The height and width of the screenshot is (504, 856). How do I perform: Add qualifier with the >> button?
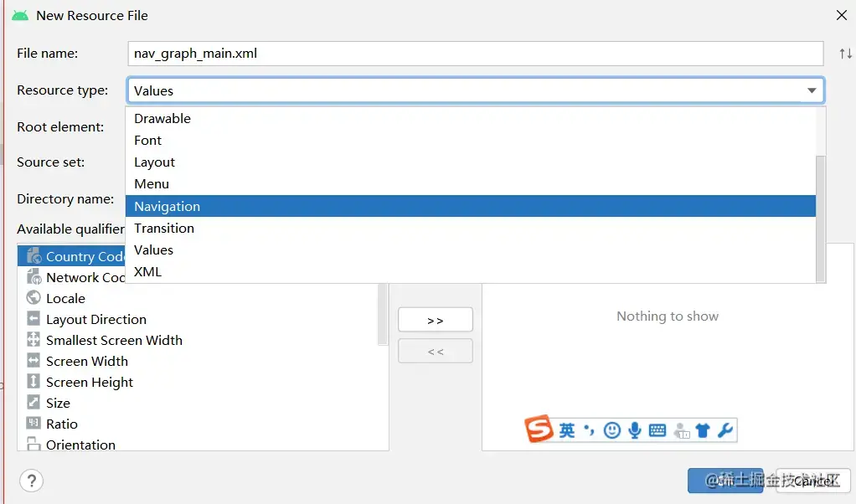pos(435,320)
